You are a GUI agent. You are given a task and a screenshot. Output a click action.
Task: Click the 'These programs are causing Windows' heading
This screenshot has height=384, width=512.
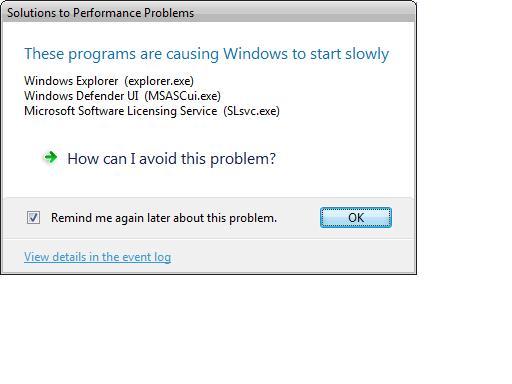coord(206,54)
